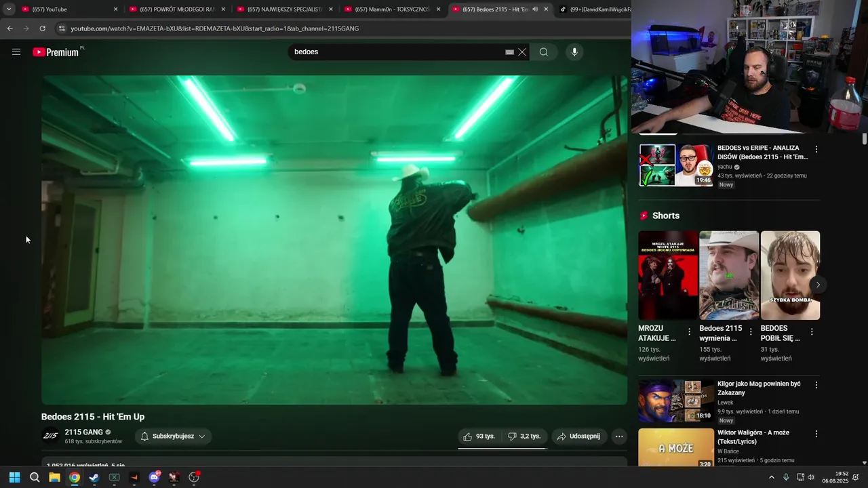Open options for Bedoes 2115 wymienia short
This screenshot has height=488, width=868.
tap(750, 331)
